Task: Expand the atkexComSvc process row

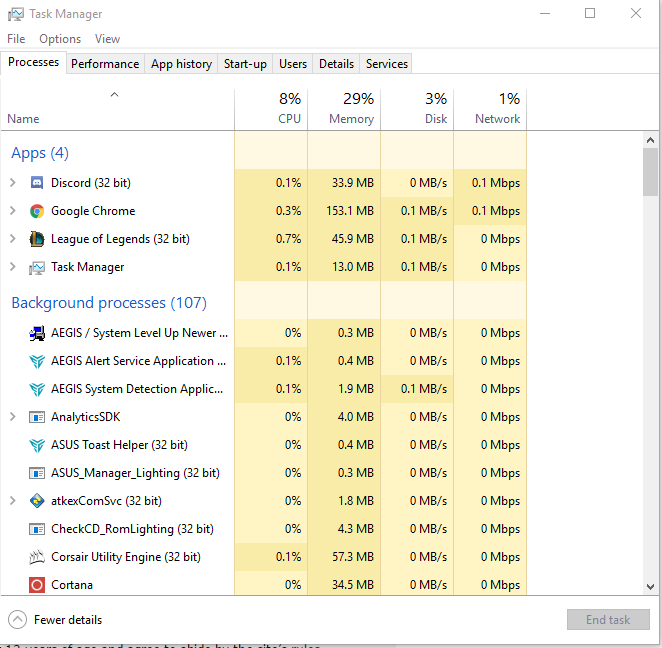Action: point(13,501)
